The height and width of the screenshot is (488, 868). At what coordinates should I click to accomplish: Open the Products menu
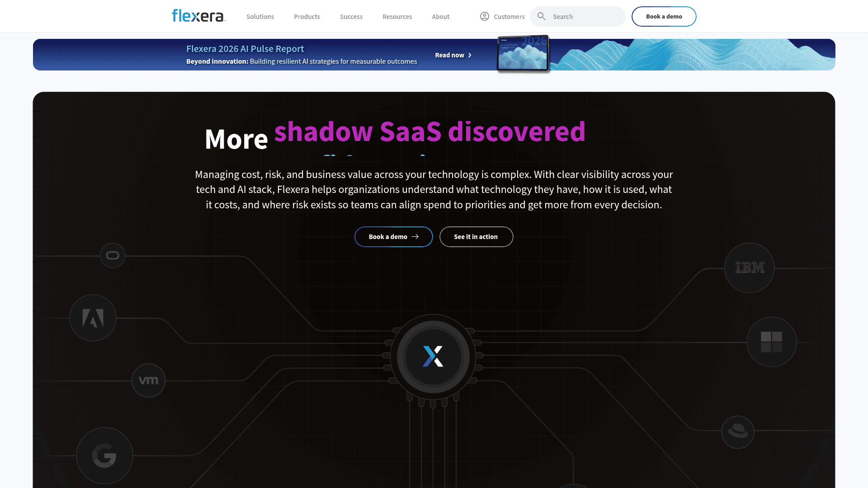pos(307,17)
